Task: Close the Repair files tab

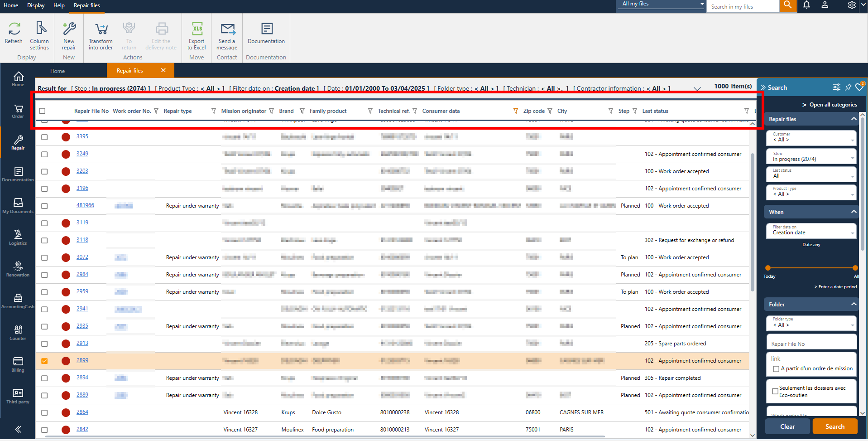Action: point(163,70)
